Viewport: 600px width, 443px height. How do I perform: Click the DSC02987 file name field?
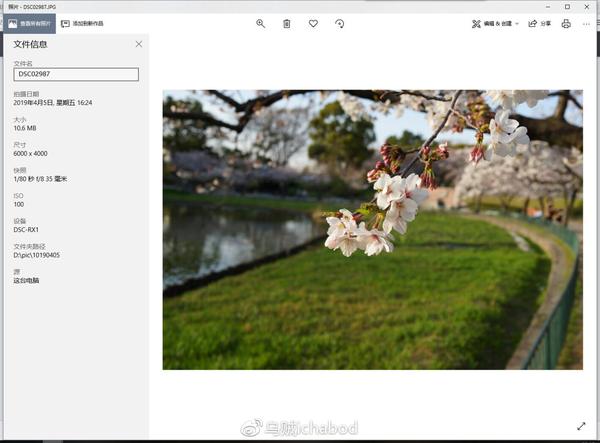pyautogui.click(x=76, y=74)
